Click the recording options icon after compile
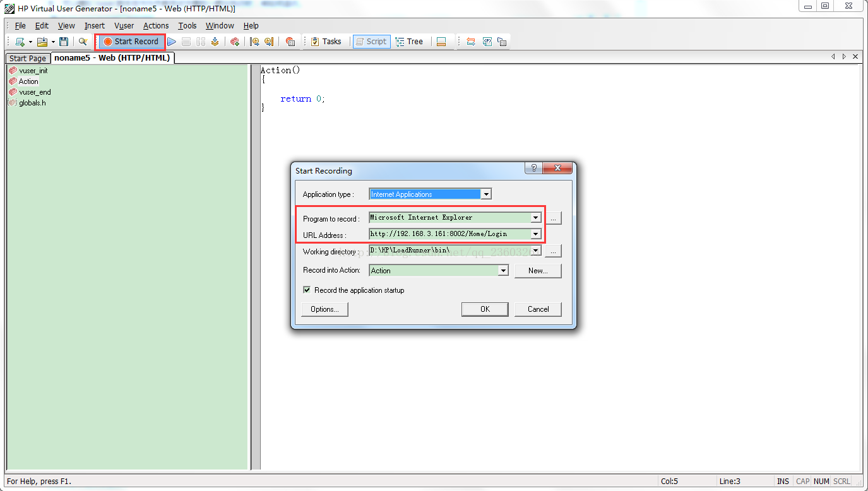The height and width of the screenshot is (491, 868). click(x=234, y=42)
